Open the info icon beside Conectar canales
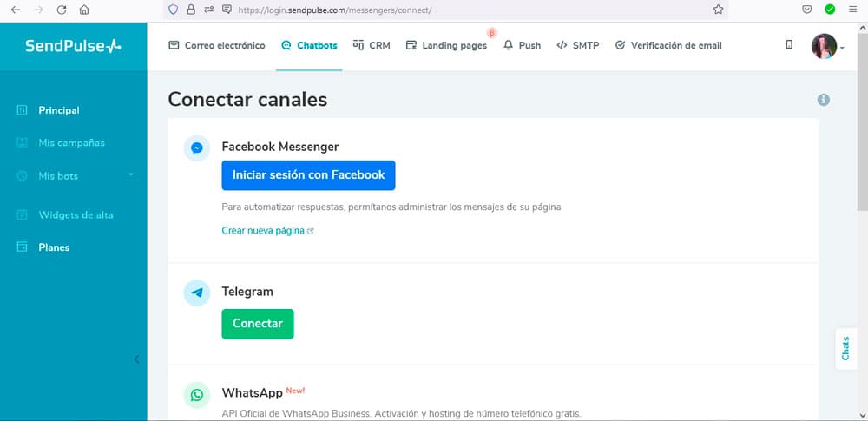This screenshot has height=421, width=868. (823, 100)
